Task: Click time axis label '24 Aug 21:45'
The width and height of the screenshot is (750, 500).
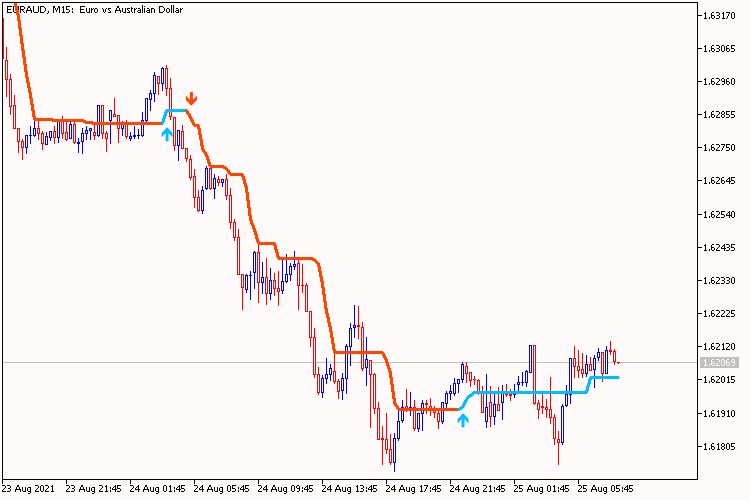Action: (478, 489)
